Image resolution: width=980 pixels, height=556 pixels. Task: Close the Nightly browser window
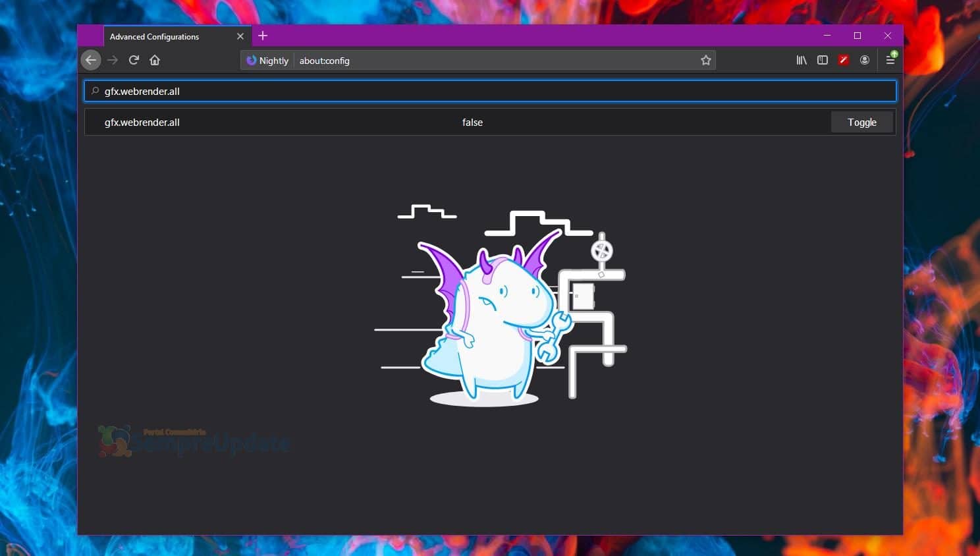click(888, 36)
